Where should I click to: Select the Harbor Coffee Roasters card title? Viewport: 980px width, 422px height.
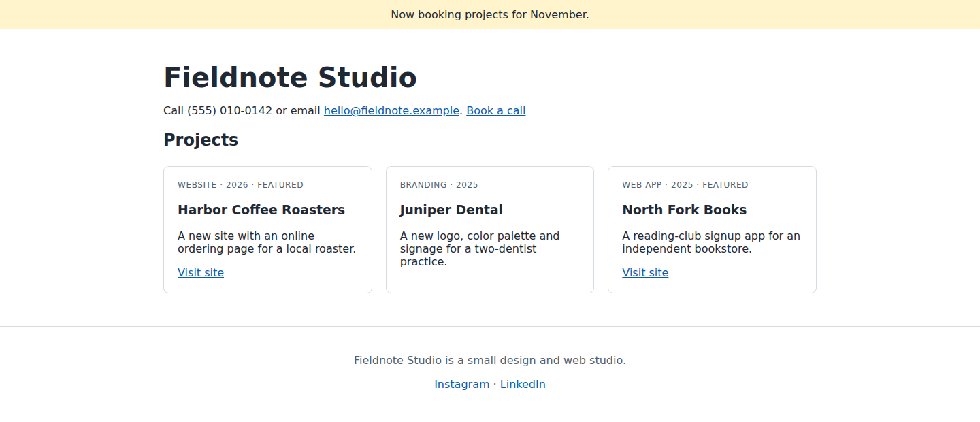coord(261,210)
